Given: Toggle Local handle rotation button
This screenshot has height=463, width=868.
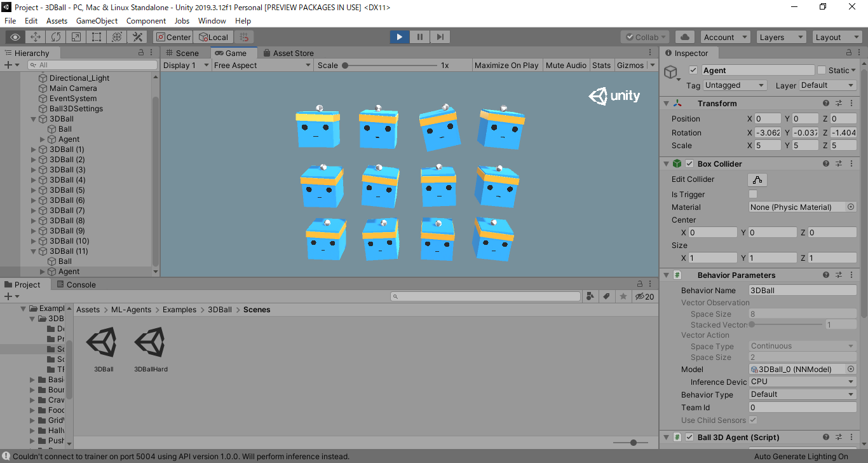Looking at the screenshot, I should coord(214,37).
